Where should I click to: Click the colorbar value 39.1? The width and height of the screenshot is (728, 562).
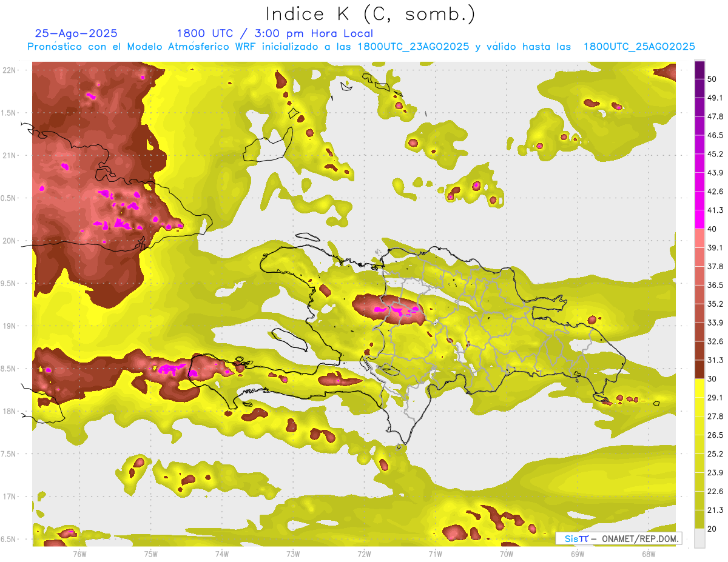click(x=715, y=247)
